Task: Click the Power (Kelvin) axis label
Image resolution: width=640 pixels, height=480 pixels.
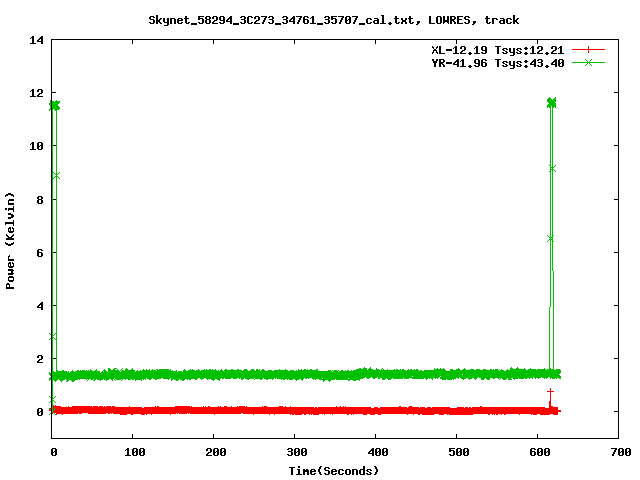Action: click(x=10, y=241)
